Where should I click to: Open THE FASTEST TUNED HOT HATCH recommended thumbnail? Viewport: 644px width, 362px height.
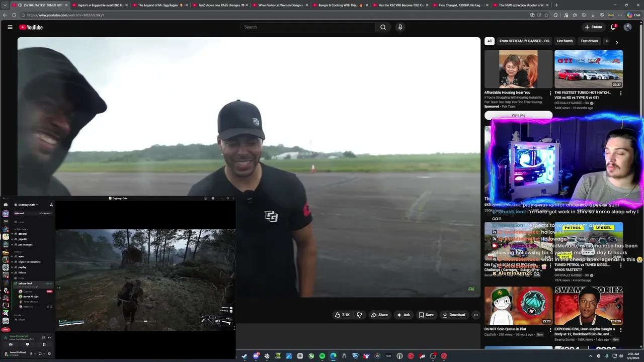589,69
